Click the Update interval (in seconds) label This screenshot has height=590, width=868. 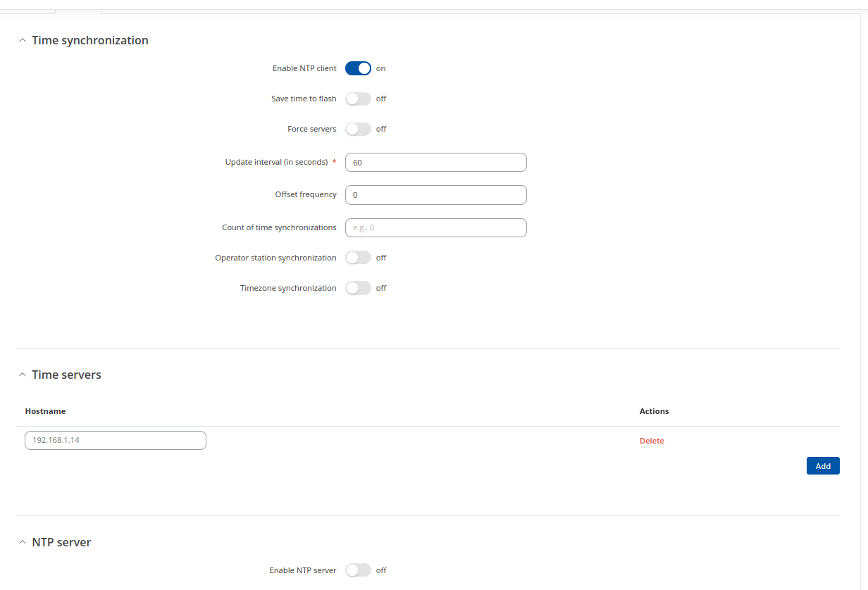click(x=276, y=162)
